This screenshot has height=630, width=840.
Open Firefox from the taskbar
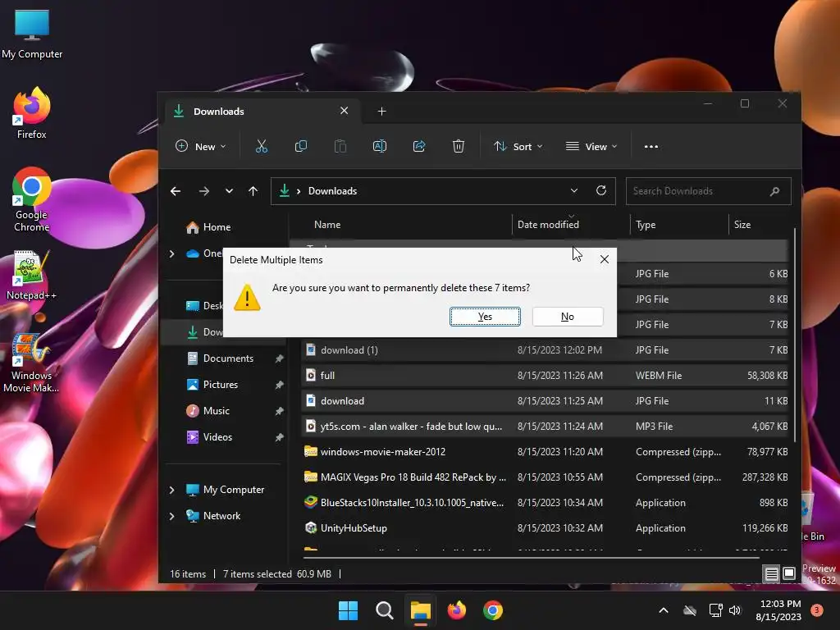click(x=456, y=610)
